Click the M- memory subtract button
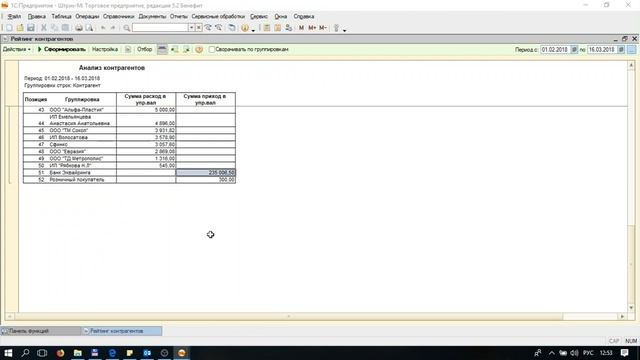640x360 pixels. 322,28
